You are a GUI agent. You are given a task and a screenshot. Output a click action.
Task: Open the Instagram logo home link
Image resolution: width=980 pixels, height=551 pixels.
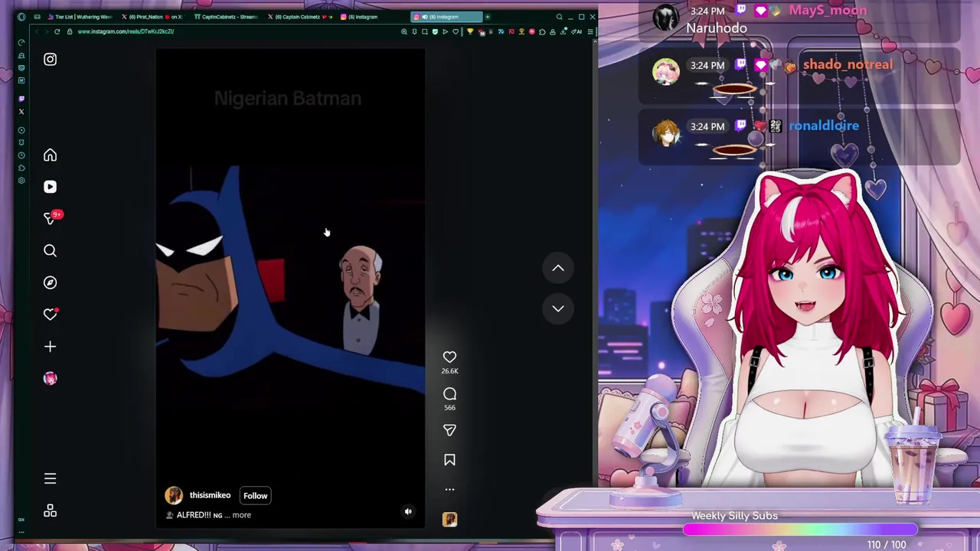(x=50, y=59)
